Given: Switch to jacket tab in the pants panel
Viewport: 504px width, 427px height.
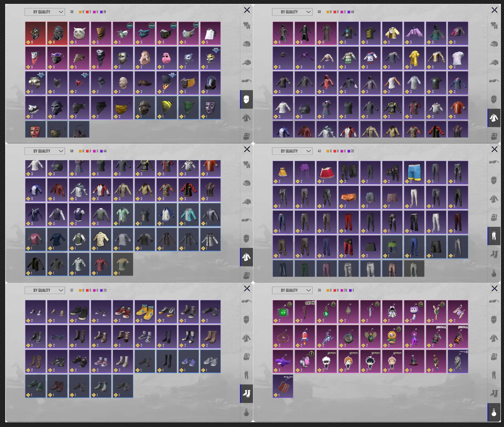Looking at the screenshot, I should (x=494, y=199).
